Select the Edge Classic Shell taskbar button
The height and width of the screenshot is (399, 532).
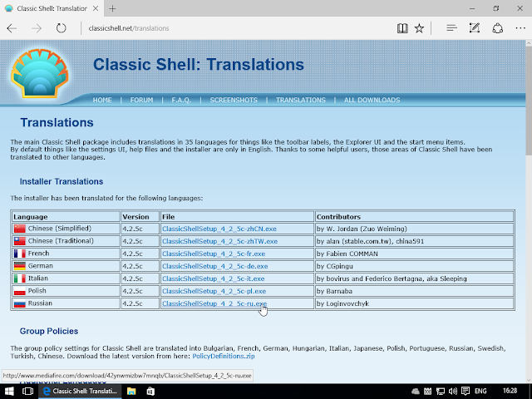pos(80,392)
